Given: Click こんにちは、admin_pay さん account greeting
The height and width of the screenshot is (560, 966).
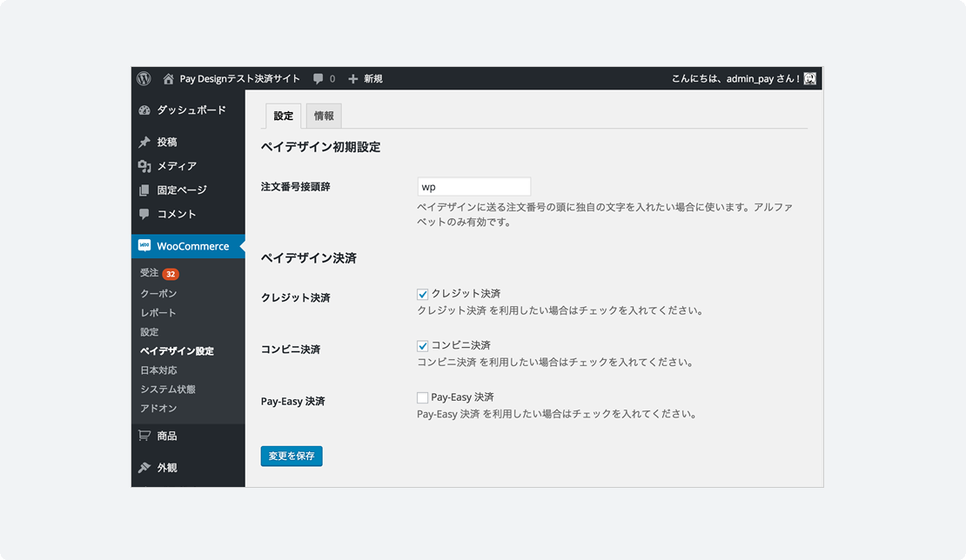Looking at the screenshot, I should coord(735,79).
